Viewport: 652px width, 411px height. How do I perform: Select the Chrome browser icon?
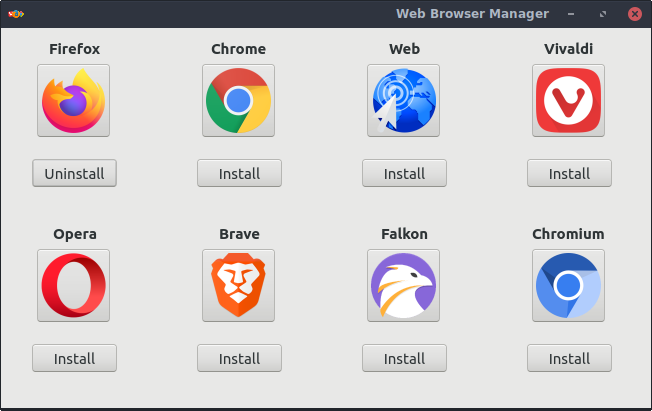click(x=238, y=100)
